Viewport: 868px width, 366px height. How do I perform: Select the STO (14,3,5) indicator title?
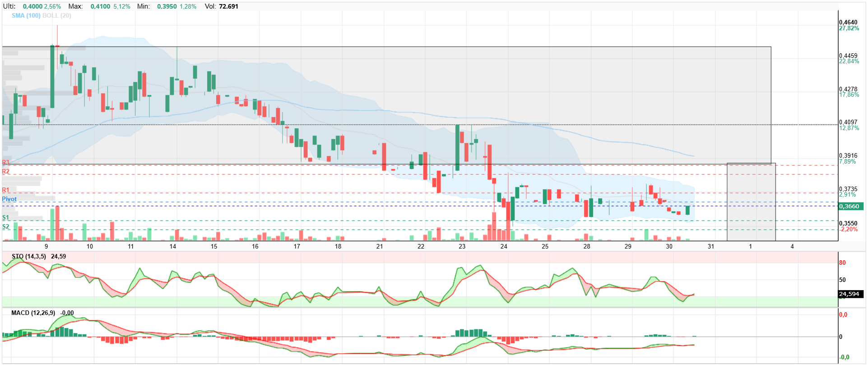pos(29,256)
